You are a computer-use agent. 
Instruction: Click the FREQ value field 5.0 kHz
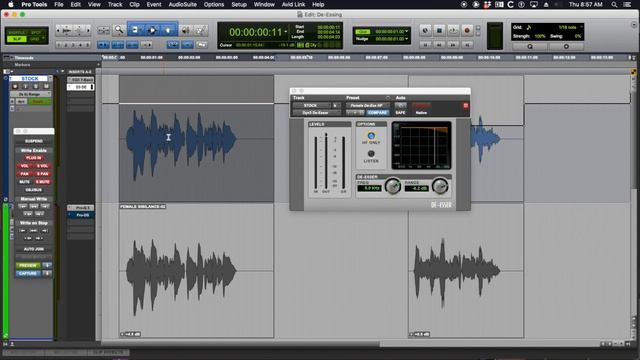[x=369, y=188]
